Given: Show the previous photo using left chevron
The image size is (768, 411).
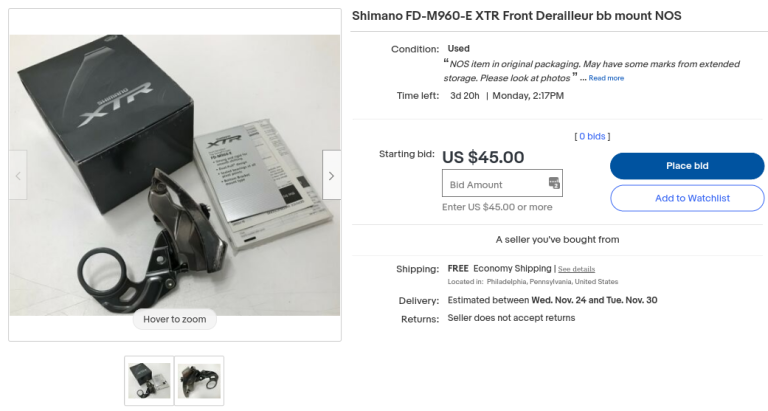Looking at the screenshot, I should click(18, 175).
